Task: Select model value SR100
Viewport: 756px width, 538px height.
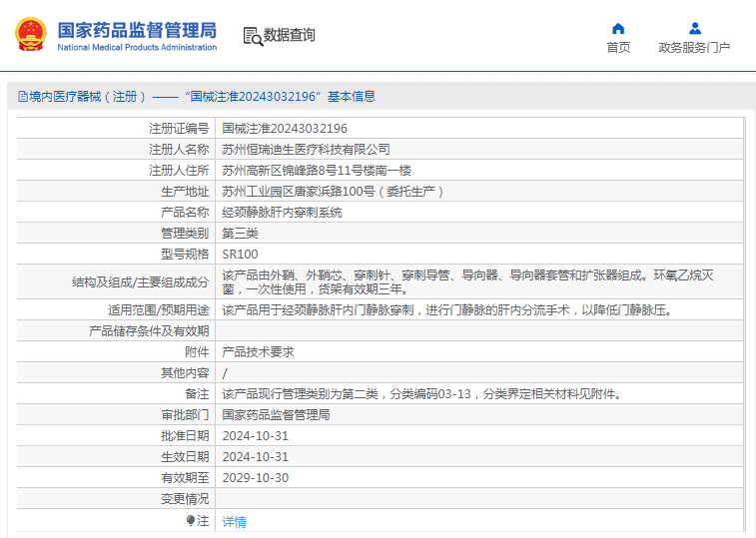Action: pos(240,255)
